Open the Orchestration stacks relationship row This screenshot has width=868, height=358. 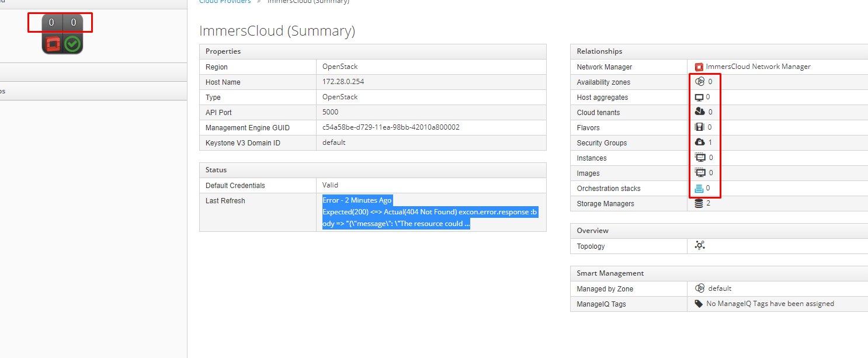pos(719,189)
